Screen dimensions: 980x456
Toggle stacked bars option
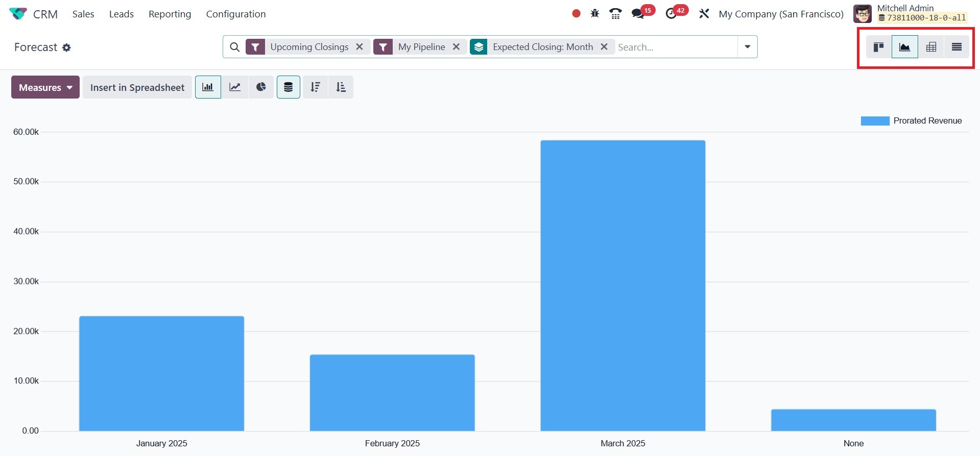(289, 87)
